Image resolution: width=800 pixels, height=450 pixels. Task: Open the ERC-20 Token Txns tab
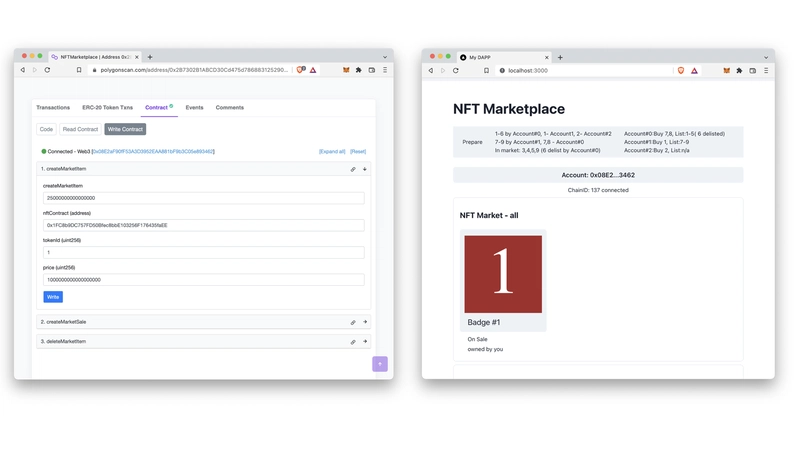(x=107, y=107)
